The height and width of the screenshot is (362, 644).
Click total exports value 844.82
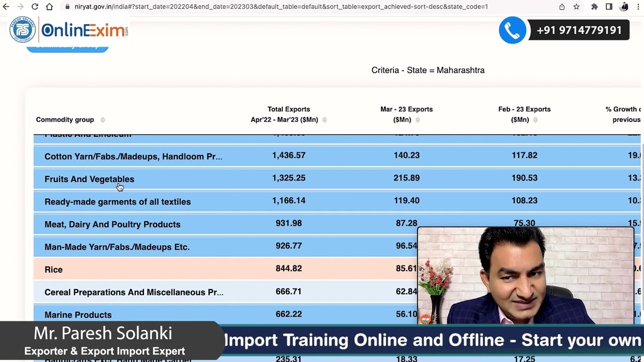click(x=289, y=268)
